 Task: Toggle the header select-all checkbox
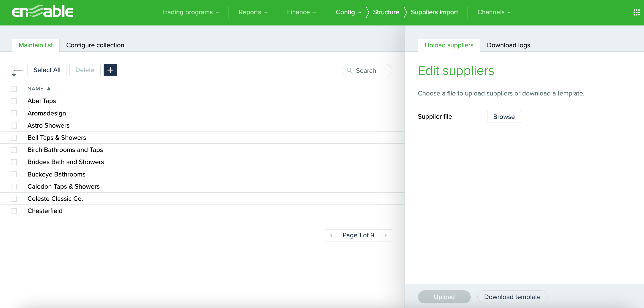[14, 89]
